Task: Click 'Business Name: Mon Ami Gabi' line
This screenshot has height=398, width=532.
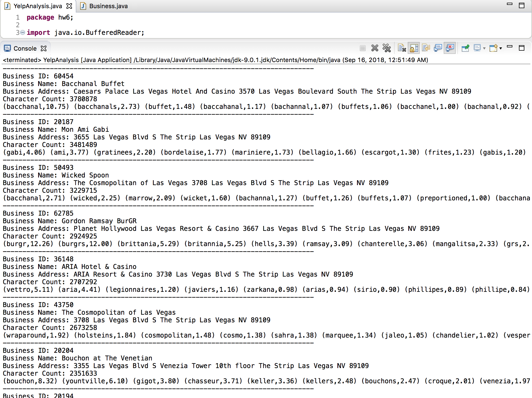Action: click(x=56, y=129)
